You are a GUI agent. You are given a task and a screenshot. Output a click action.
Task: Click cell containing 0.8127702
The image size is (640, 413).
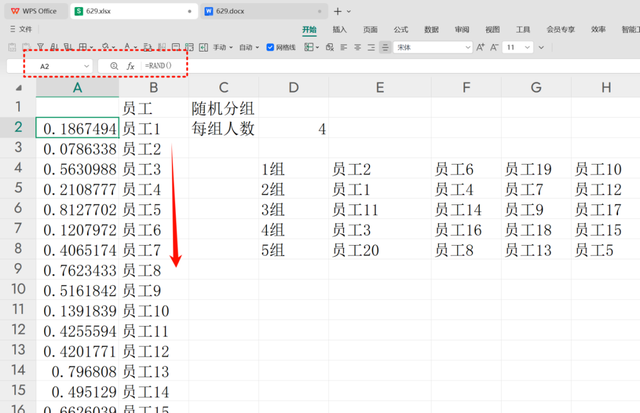78,209
